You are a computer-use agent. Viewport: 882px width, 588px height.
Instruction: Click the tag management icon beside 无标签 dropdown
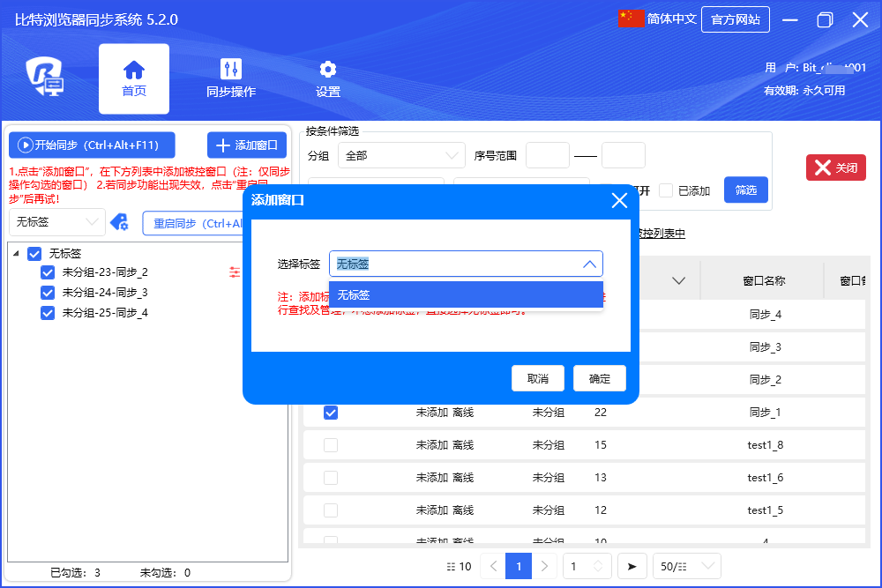119,222
